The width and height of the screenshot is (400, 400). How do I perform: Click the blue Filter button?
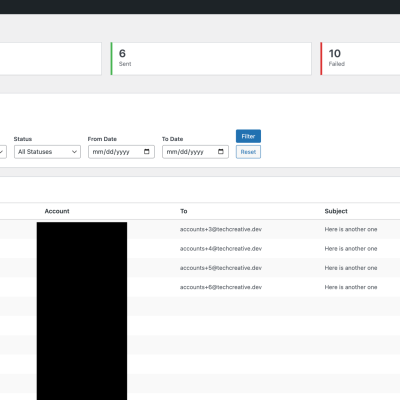248,136
